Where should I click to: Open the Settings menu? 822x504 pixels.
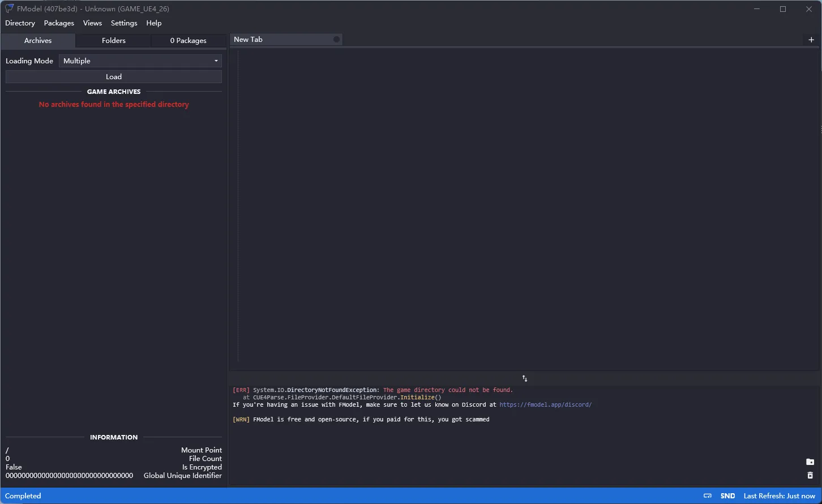[x=124, y=23]
